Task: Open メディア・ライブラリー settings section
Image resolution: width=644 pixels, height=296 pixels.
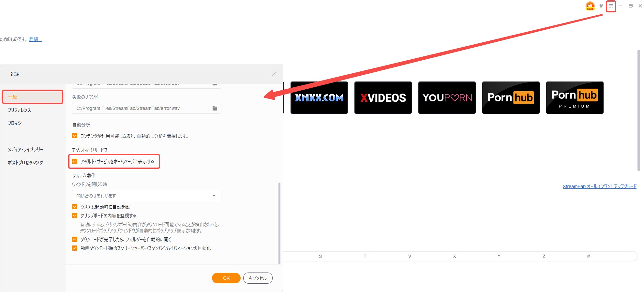Action: (25, 149)
